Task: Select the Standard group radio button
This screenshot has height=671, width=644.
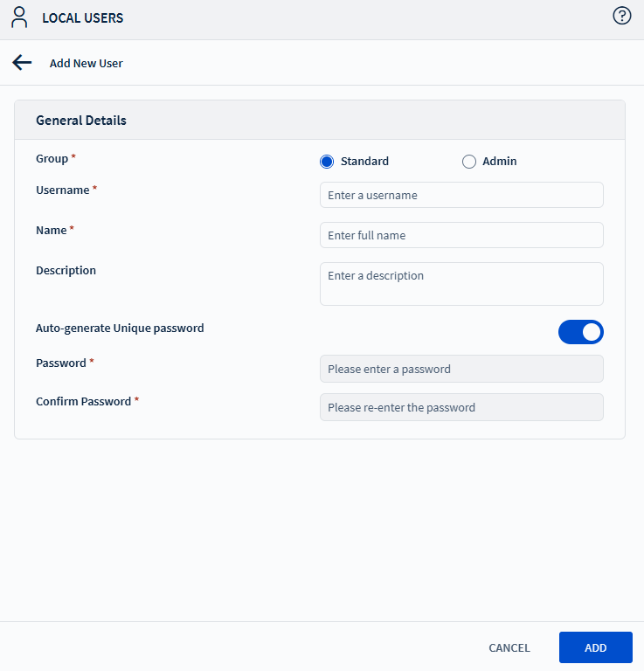Action: (x=327, y=161)
